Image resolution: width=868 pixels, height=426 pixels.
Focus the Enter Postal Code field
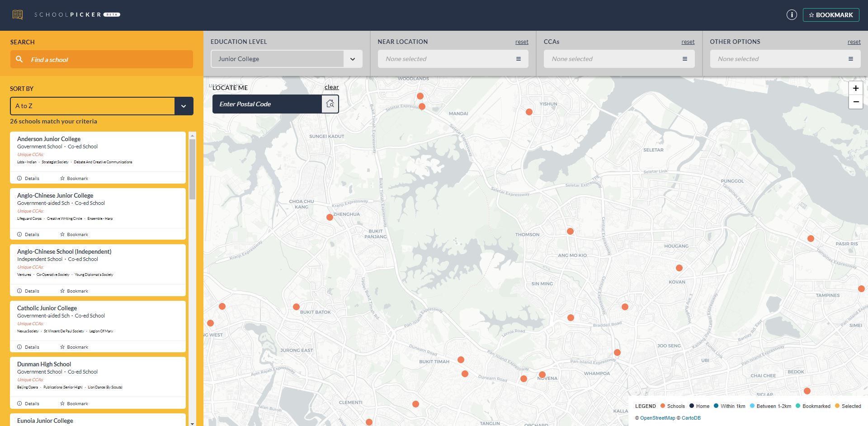coord(267,104)
